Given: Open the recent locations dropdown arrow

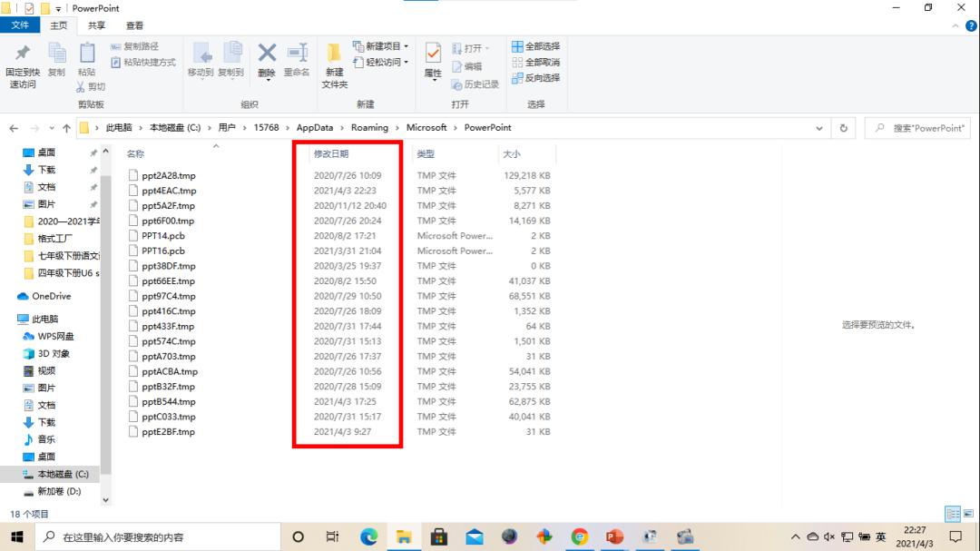Looking at the screenshot, I should coord(51,128).
